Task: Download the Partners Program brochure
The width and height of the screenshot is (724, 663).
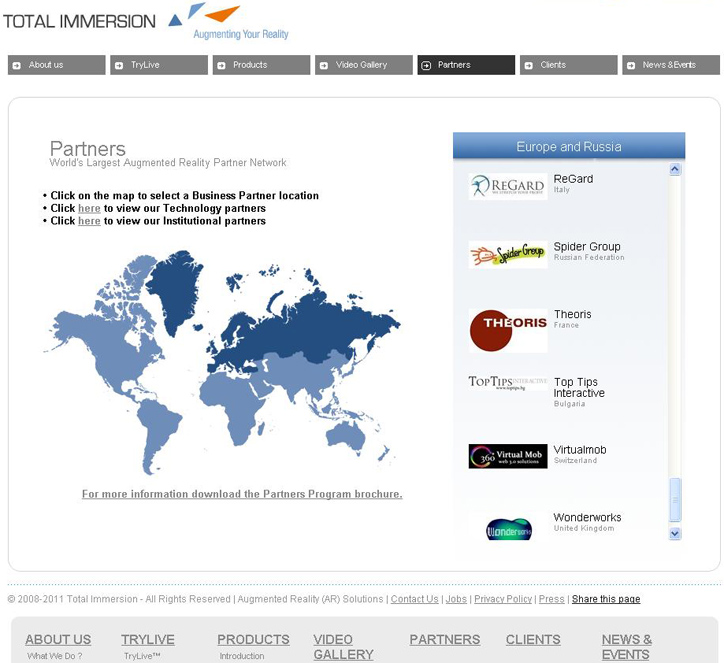Action: [x=242, y=494]
